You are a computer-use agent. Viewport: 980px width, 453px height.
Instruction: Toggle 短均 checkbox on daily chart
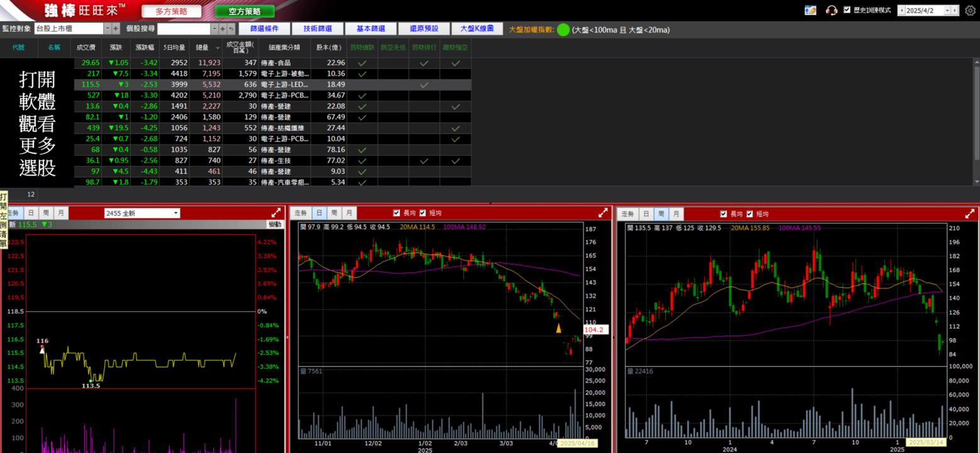click(x=422, y=213)
